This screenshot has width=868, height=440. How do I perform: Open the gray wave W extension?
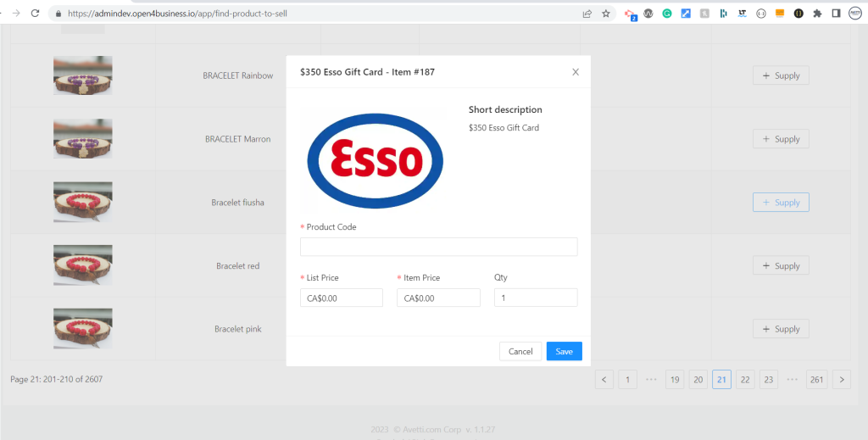[648, 14]
